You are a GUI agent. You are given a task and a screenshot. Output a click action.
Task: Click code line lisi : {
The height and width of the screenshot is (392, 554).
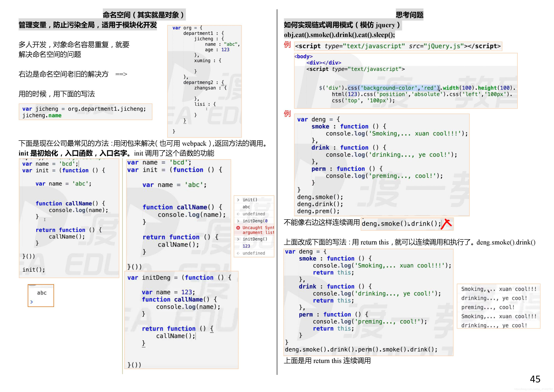(205, 104)
